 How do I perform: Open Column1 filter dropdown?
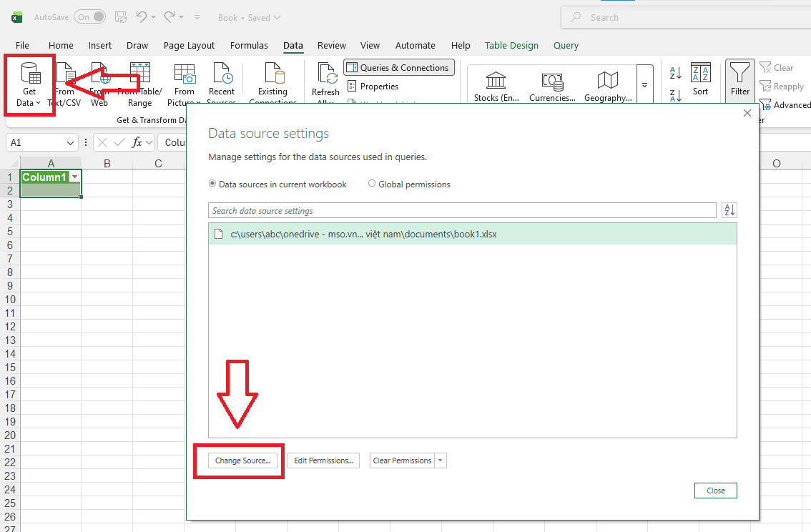[x=75, y=177]
